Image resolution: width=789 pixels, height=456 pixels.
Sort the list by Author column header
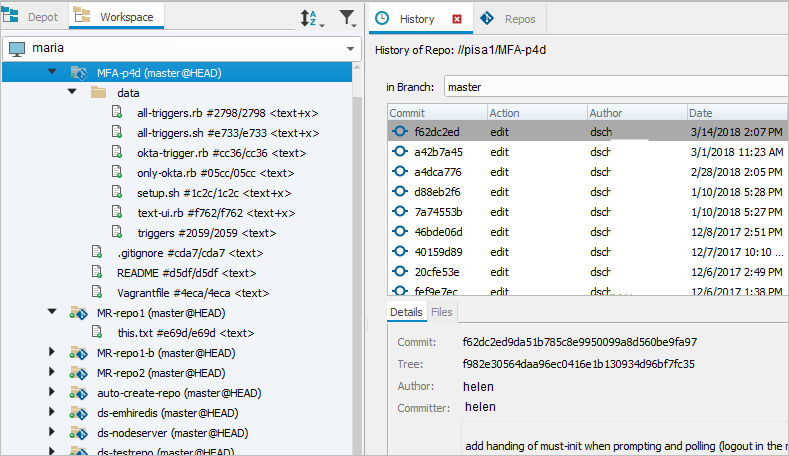[634, 113]
